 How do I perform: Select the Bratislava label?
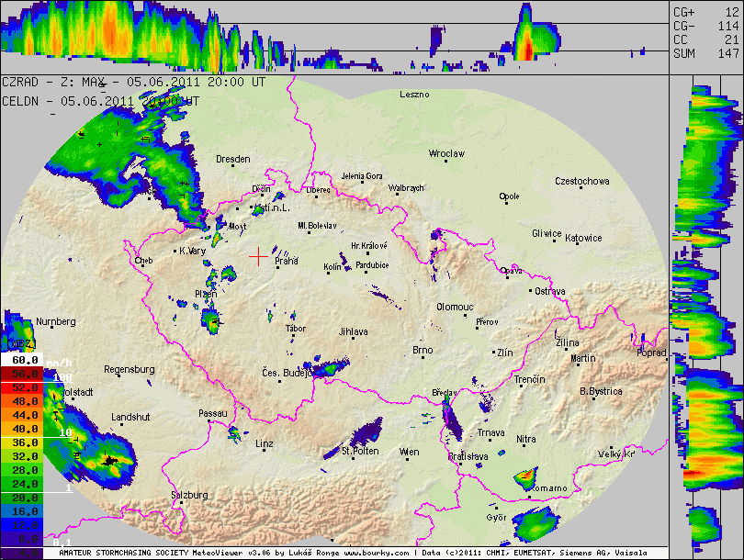click(x=468, y=456)
